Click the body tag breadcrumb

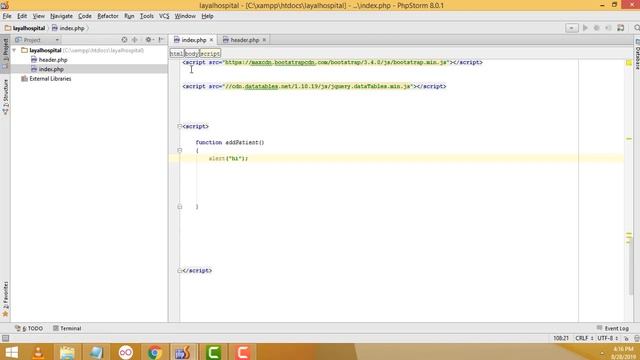pyautogui.click(x=191, y=53)
